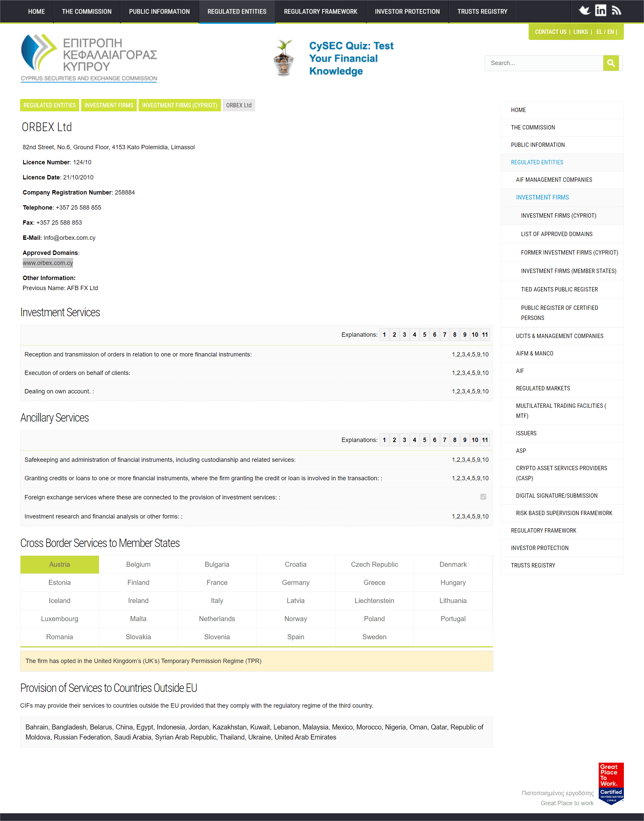Select the Malta country cell
Viewport: 644px width, 821px height.
[x=139, y=618]
